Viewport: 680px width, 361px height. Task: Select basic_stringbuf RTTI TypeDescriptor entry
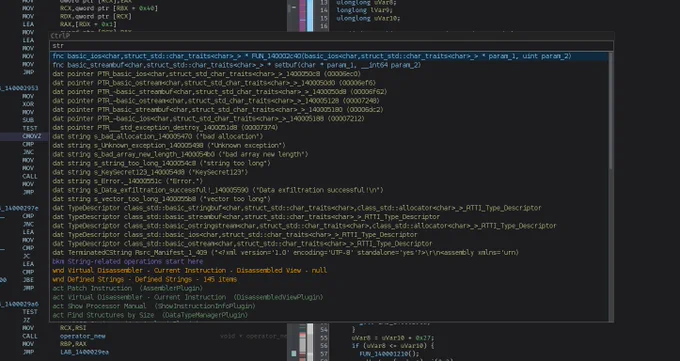[329, 208]
